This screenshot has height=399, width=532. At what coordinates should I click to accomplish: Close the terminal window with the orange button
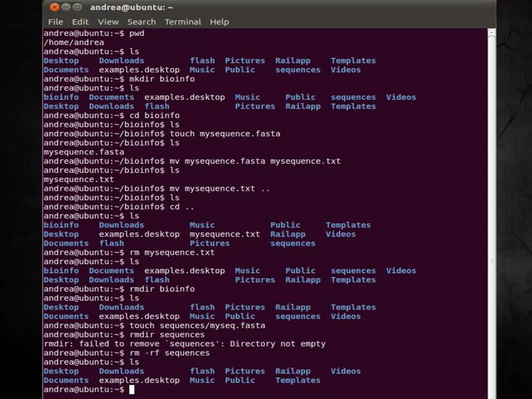pyautogui.click(x=55, y=7)
